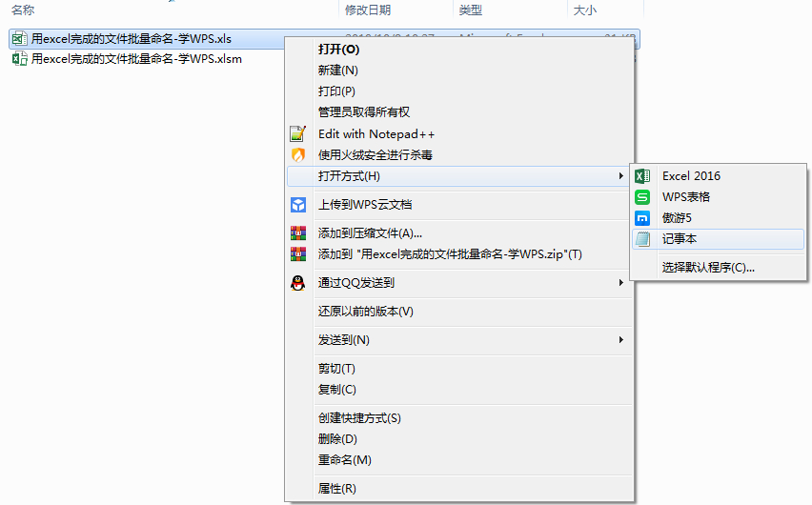Click the QQ penguin icon
This screenshot has width=812, height=505.
click(297, 283)
